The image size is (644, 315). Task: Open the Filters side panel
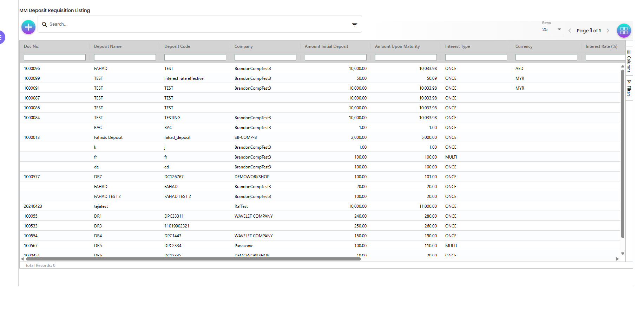(629, 88)
